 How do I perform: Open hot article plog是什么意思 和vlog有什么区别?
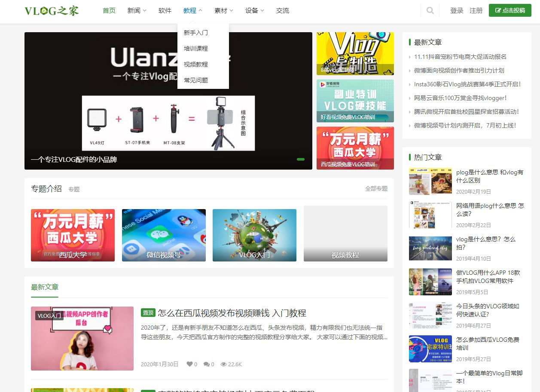click(490, 176)
